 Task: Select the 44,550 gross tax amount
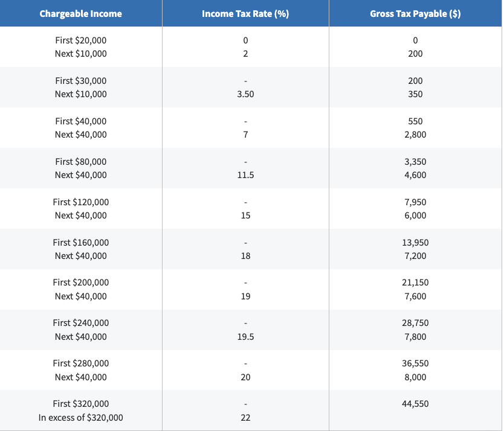coord(415,404)
